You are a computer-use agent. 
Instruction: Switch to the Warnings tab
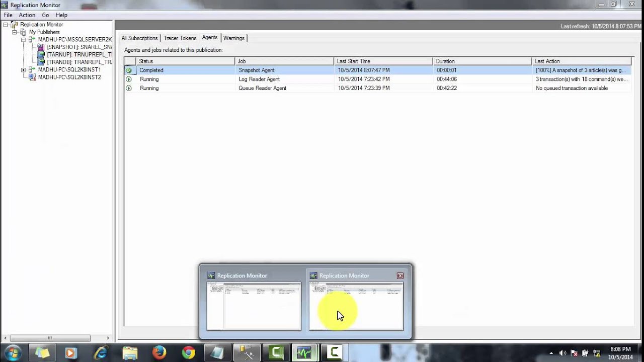click(234, 38)
